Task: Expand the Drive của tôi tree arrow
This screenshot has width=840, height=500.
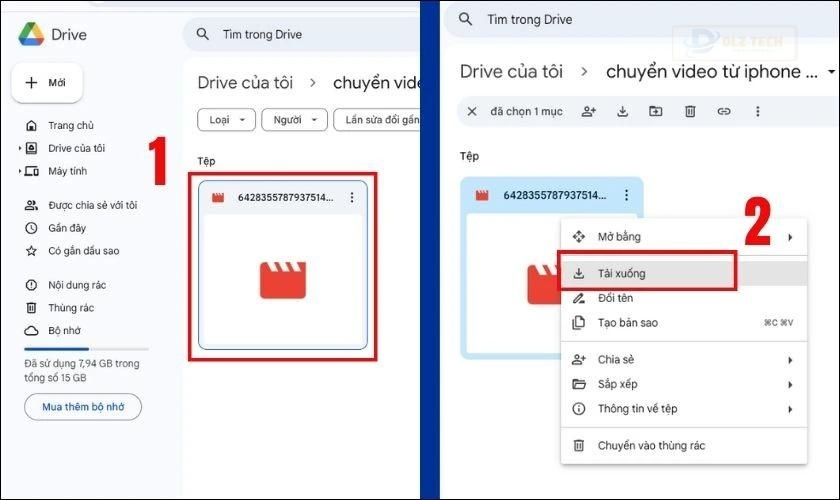Action: 20,148
